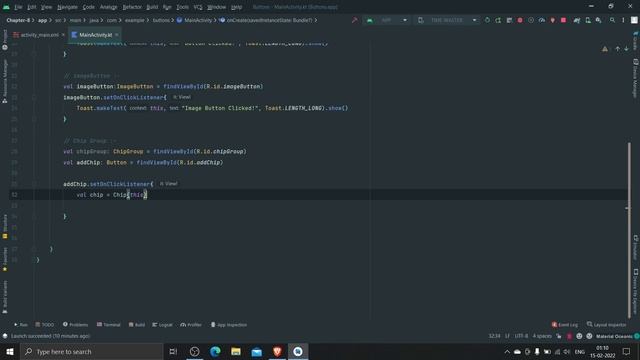Click the Type here to search box

click(92, 351)
